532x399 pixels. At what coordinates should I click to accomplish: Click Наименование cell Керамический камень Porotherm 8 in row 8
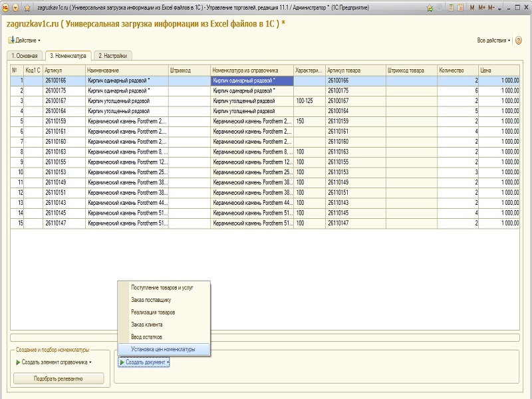coord(127,152)
